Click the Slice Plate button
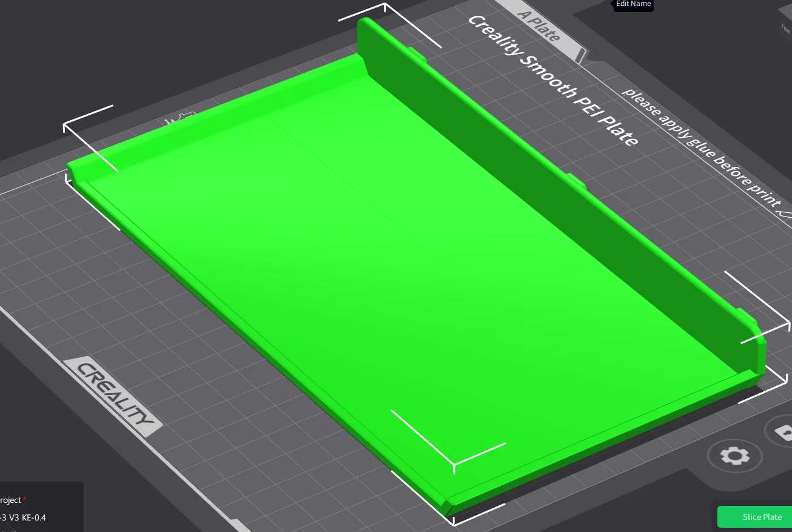 [x=755, y=517]
